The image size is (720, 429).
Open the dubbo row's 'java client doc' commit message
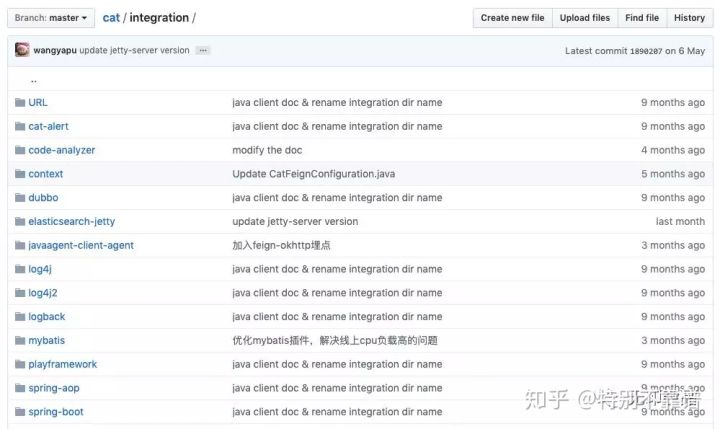point(337,198)
